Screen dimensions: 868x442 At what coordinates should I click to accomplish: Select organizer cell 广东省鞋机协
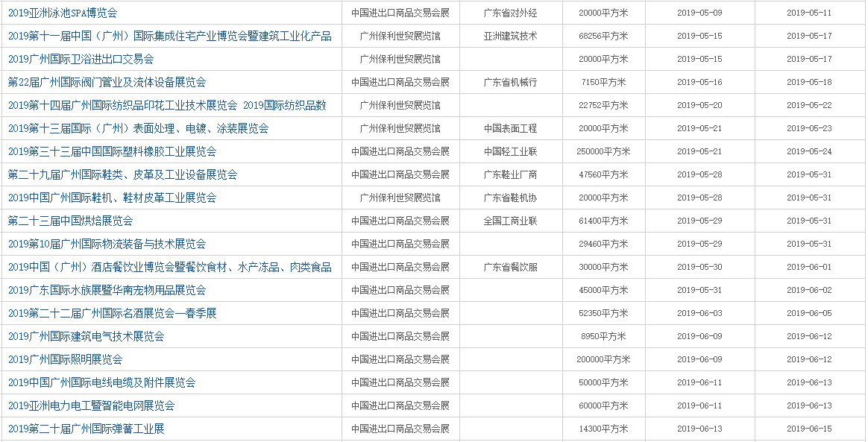click(510, 198)
